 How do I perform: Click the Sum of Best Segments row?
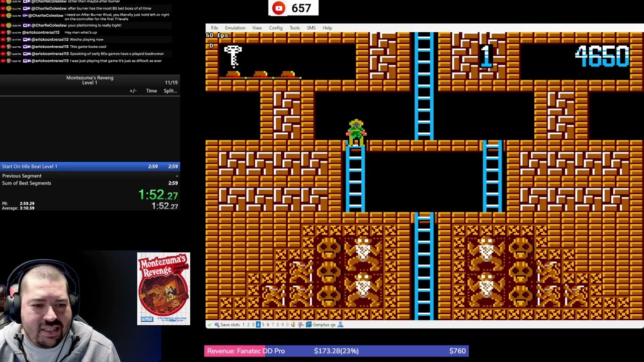[x=90, y=183]
